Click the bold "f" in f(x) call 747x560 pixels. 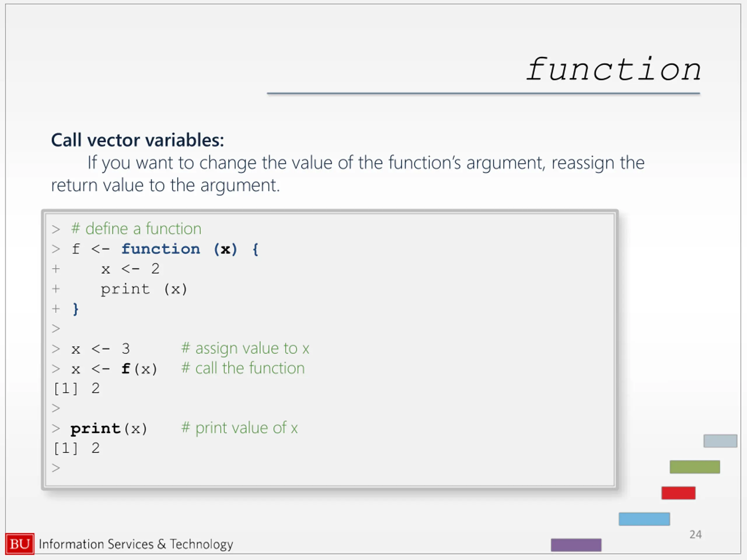click(x=126, y=368)
